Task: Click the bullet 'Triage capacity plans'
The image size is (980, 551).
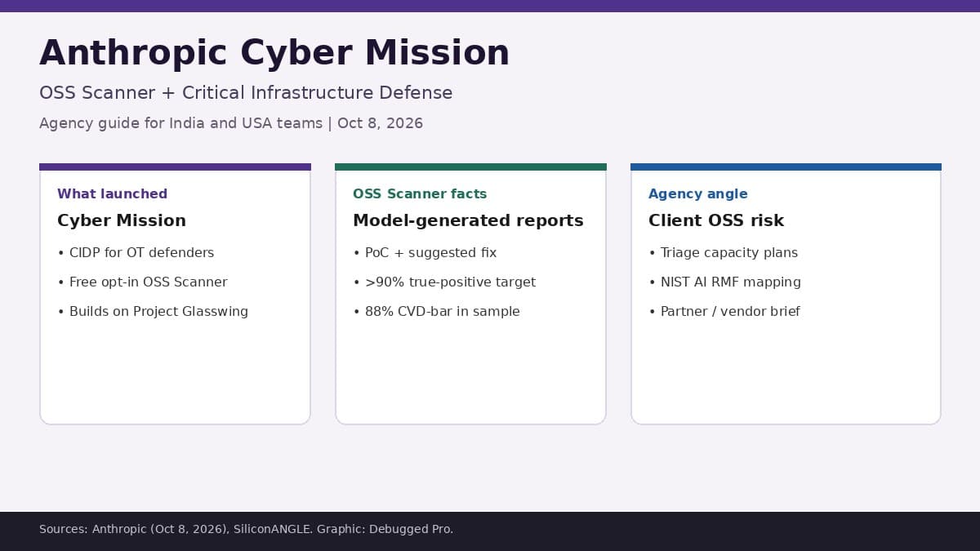Action: coord(724,253)
